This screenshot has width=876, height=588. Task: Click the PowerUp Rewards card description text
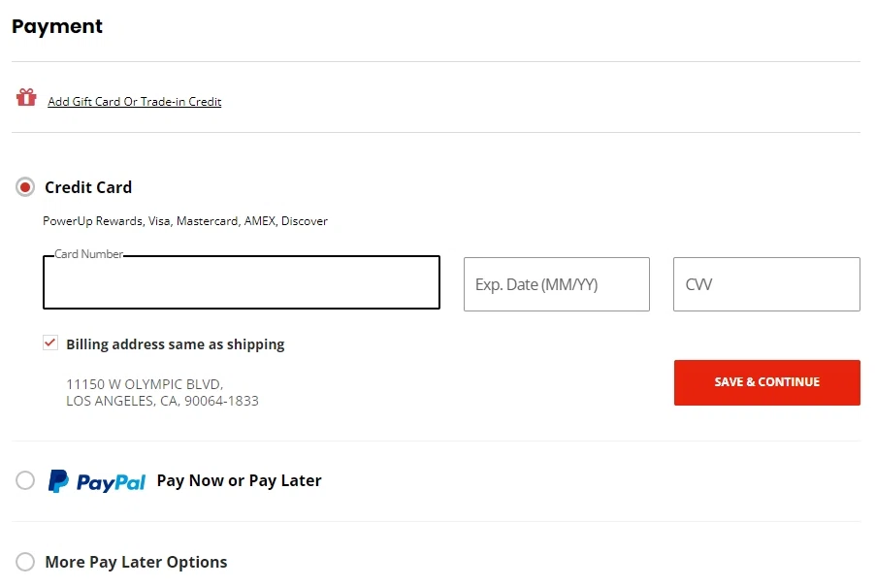pos(185,220)
